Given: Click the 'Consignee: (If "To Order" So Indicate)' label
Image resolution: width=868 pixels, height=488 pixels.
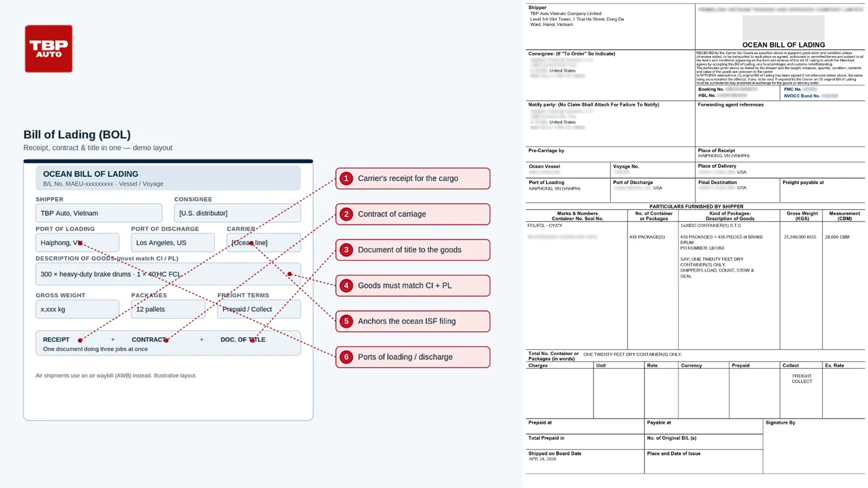Looking at the screenshot, I should [x=571, y=54].
